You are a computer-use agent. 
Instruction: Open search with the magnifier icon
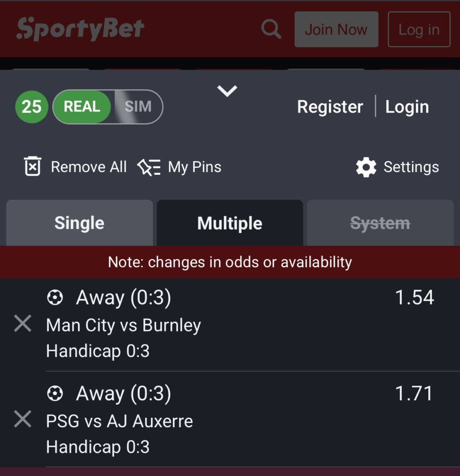(x=271, y=29)
